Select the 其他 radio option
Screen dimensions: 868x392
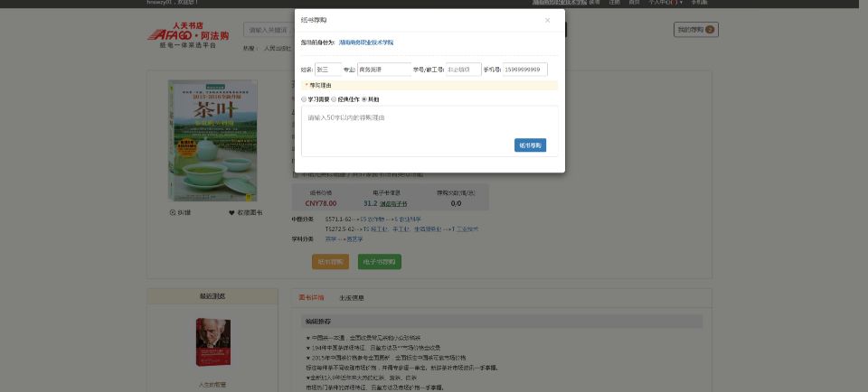(x=364, y=99)
